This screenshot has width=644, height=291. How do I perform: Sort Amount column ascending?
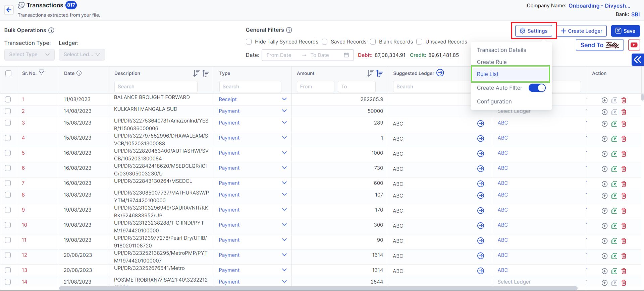(x=379, y=73)
